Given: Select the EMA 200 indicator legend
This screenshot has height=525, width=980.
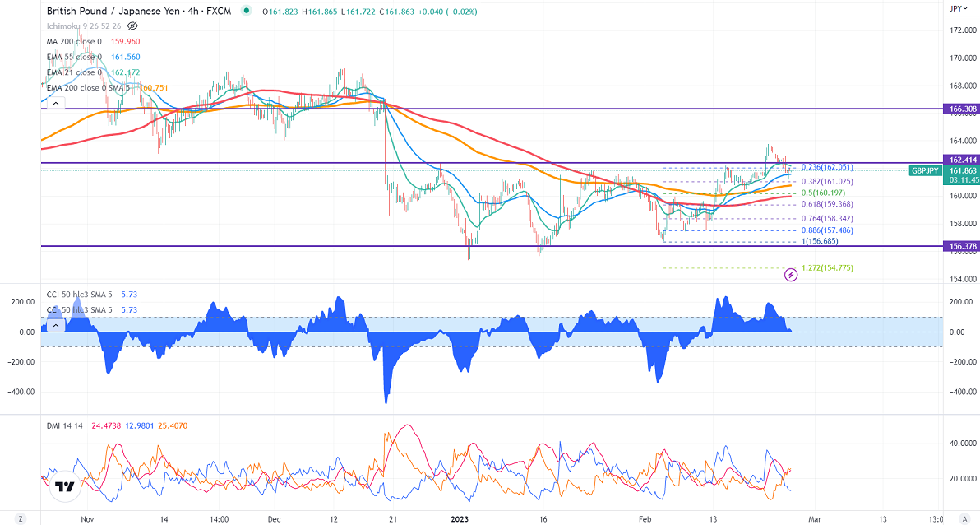Looking at the screenshot, I should point(74,88).
